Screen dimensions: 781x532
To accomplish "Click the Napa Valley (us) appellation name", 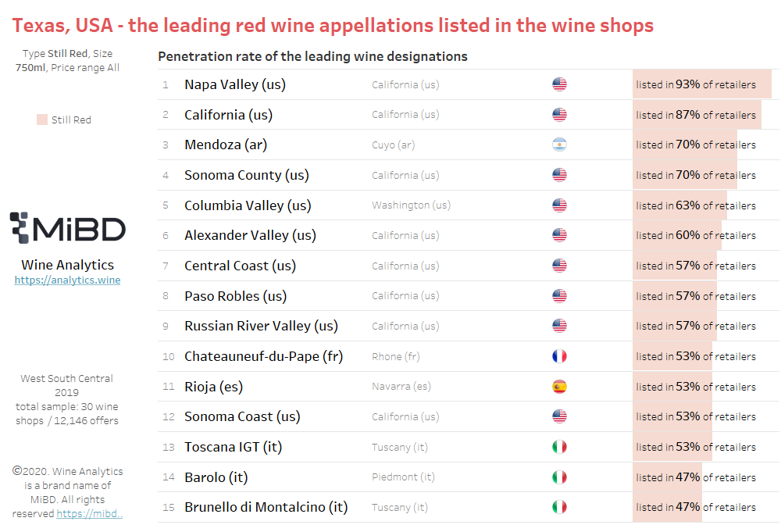I will tap(235, 84).
